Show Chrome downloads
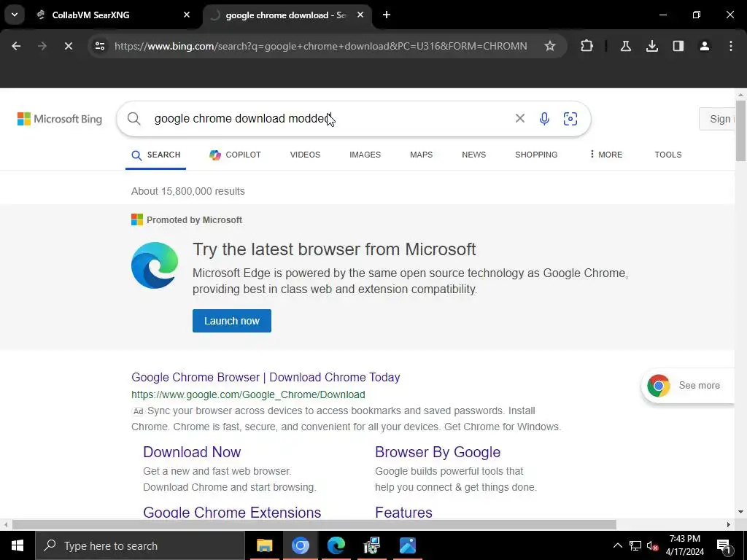747x560 pixels. (x=652, y=46)
